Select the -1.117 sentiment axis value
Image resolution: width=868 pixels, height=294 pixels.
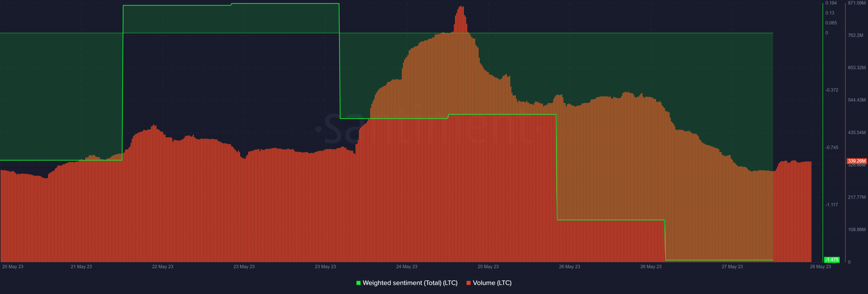832,205
